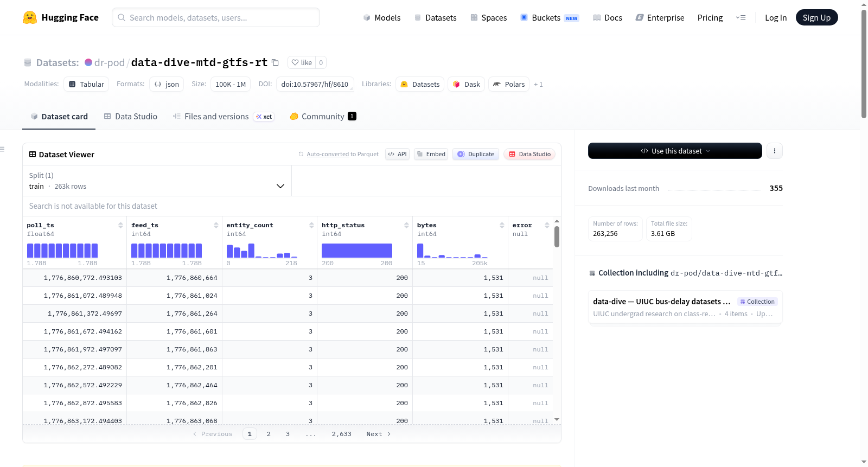868x467 pixels.
Task: Open the API button in viewer
Action: 397,154
